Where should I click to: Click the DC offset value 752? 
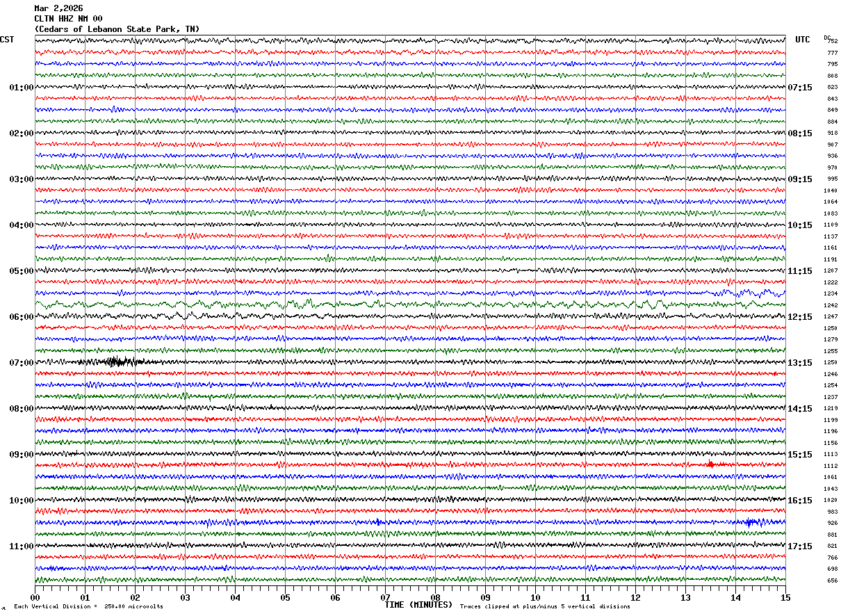tap(833, 42)
